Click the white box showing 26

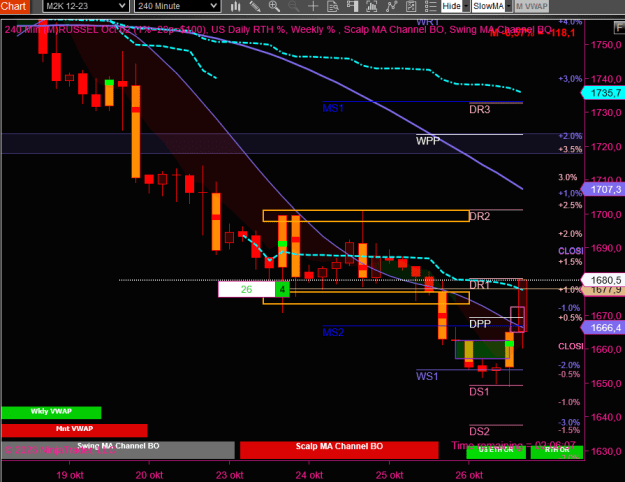point(247,289)
